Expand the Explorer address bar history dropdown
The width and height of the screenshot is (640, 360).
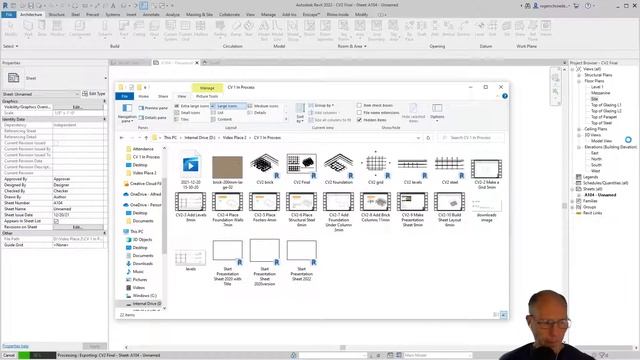tap(418, 138)
